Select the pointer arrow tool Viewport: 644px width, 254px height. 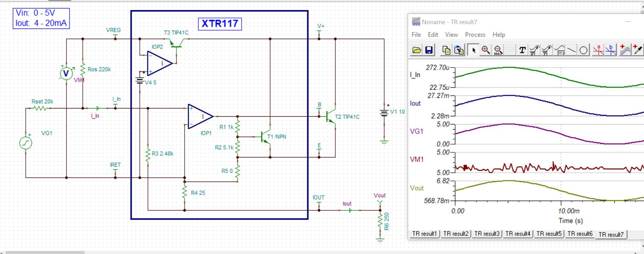point(473,50)
